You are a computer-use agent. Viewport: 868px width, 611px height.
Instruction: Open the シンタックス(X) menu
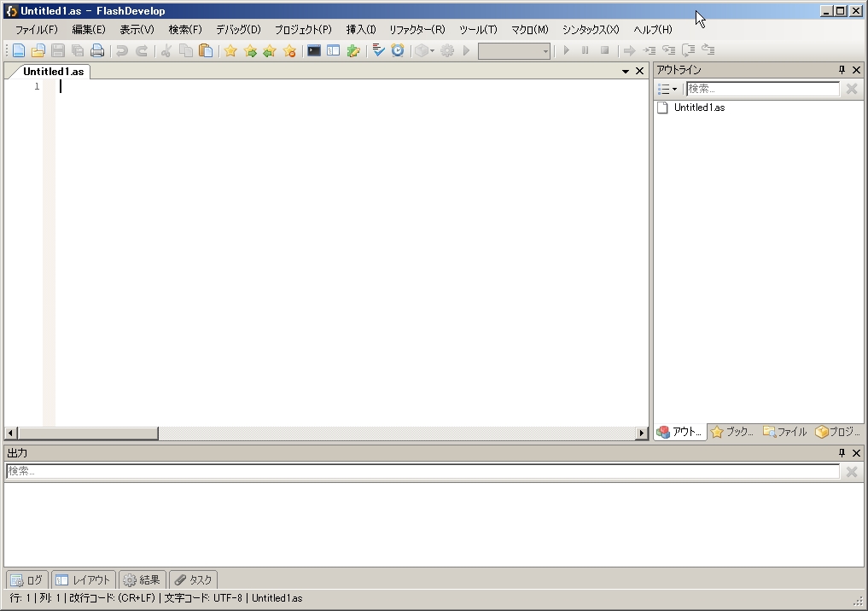591,30
